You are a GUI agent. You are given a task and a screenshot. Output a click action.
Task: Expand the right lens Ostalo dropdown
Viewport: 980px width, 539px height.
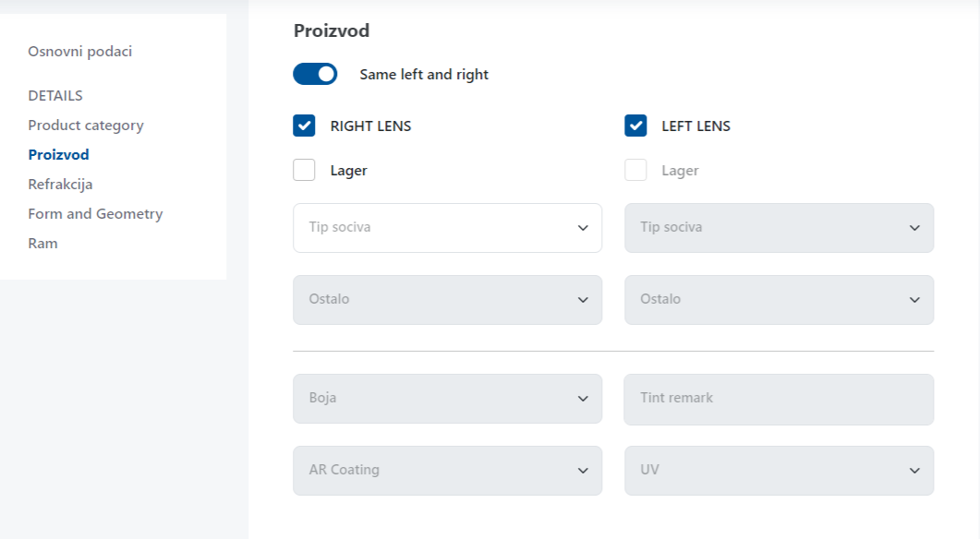[x=447, y=299]
